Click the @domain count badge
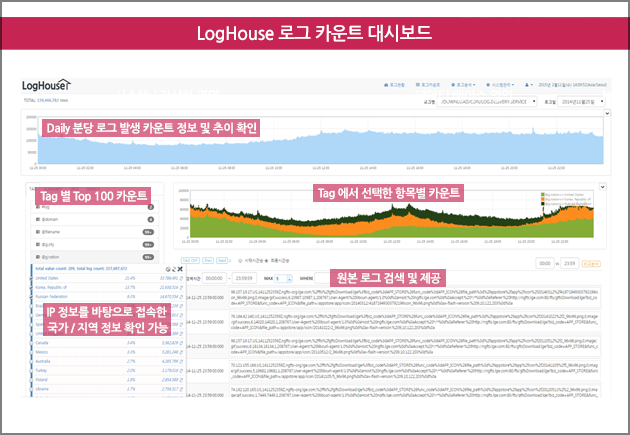 [x=151, y=219]
